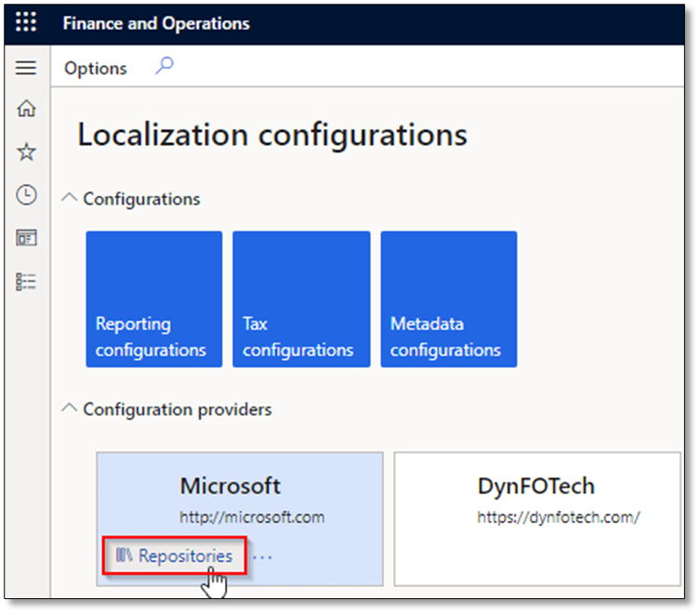Go to the Home icon
The height and width of the screenshot is (614, 700).
(26, 109)
